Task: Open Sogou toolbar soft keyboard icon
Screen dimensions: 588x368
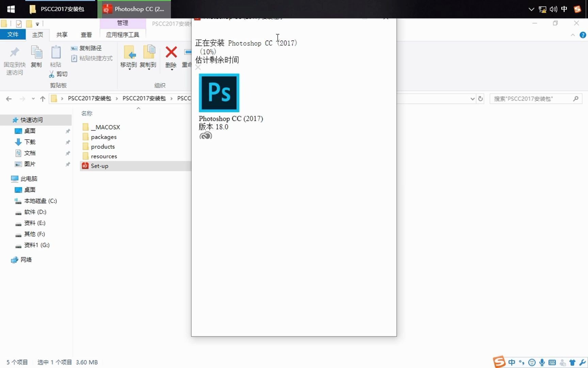Action: coord(552,362)
